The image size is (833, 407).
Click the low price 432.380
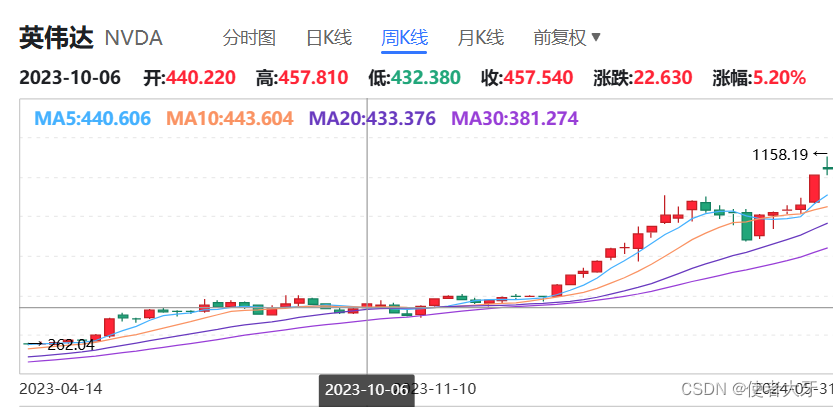pyautogui.click(x=426, y=78)
